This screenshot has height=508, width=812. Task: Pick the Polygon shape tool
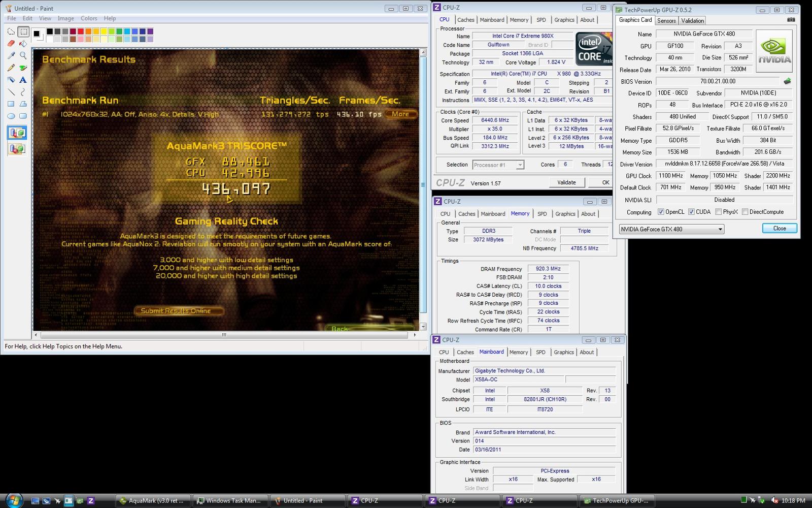tap(23, 104)
